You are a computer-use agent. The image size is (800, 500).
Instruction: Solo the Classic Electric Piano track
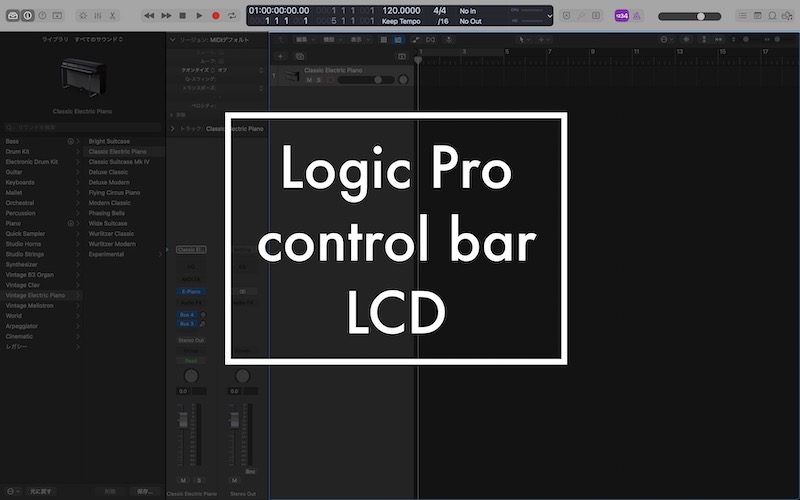tap(319, 80)
